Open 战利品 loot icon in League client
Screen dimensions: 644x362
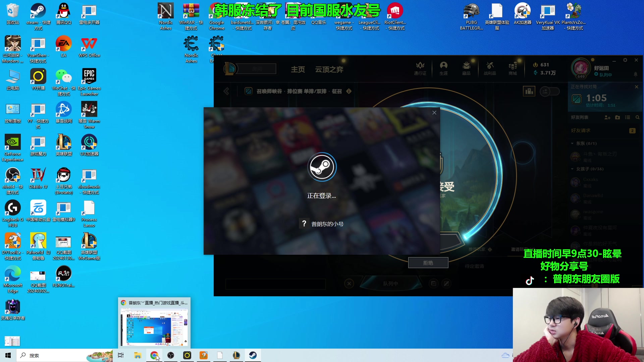click(x=490, y=68)
